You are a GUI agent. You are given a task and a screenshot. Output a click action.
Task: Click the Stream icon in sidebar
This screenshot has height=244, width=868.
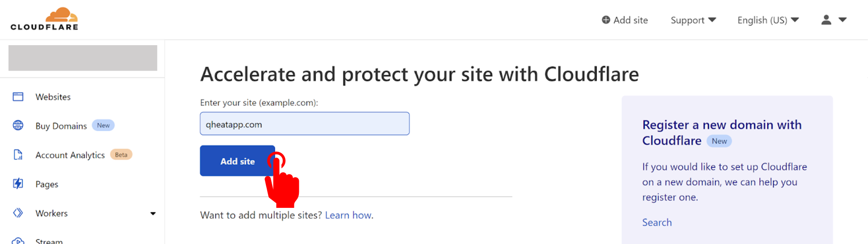[18, 240]
